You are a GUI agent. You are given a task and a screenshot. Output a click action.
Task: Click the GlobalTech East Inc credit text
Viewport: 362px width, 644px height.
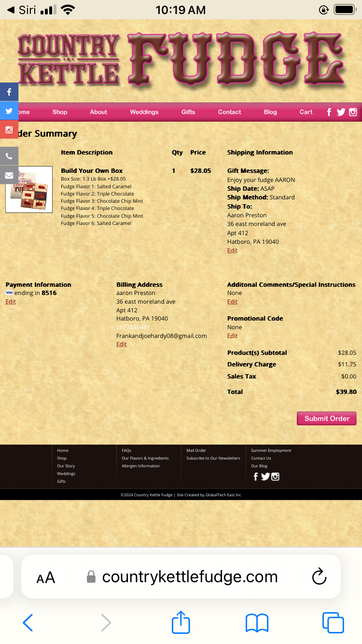pyautogui.click(x=223, y=495)
